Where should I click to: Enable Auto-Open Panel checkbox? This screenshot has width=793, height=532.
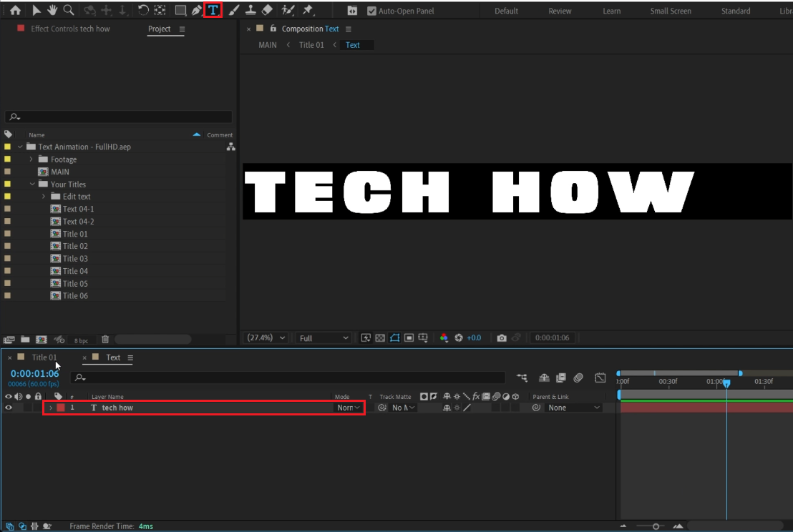click(373, 10)
